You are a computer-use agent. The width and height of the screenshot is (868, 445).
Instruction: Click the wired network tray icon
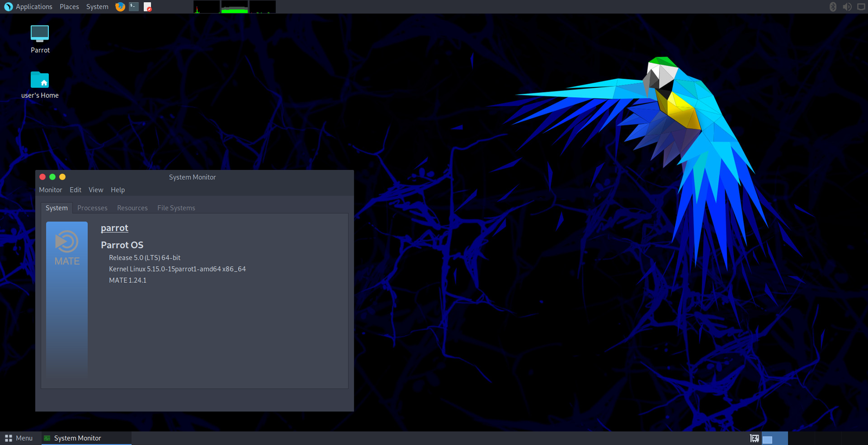[x=861, y=7]
